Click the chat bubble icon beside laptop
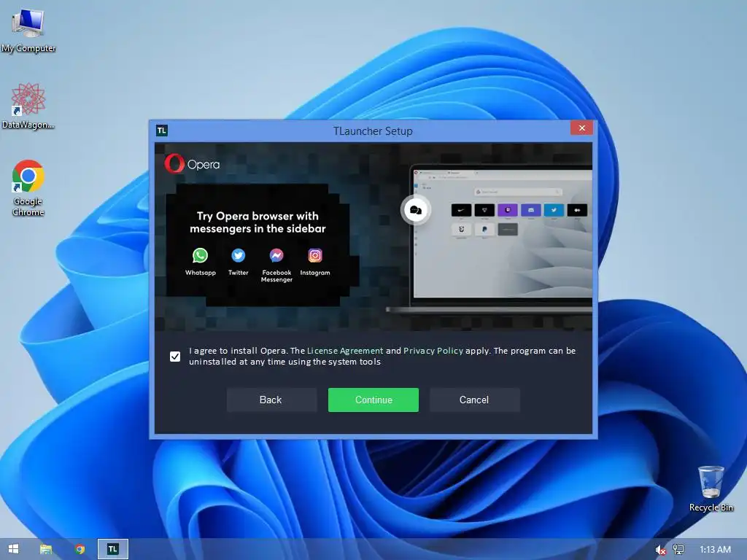The image size is (747, 560). 415,210
